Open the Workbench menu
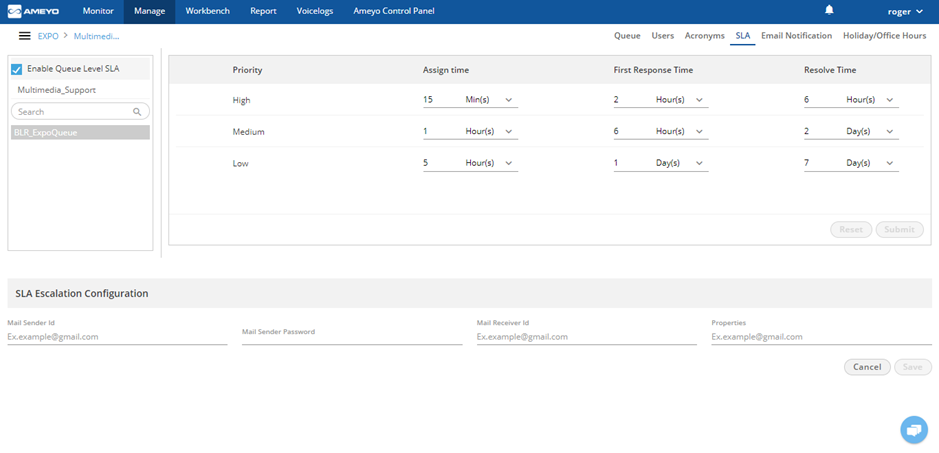This screenshot has height=453, width=939. tap(207, 11)
